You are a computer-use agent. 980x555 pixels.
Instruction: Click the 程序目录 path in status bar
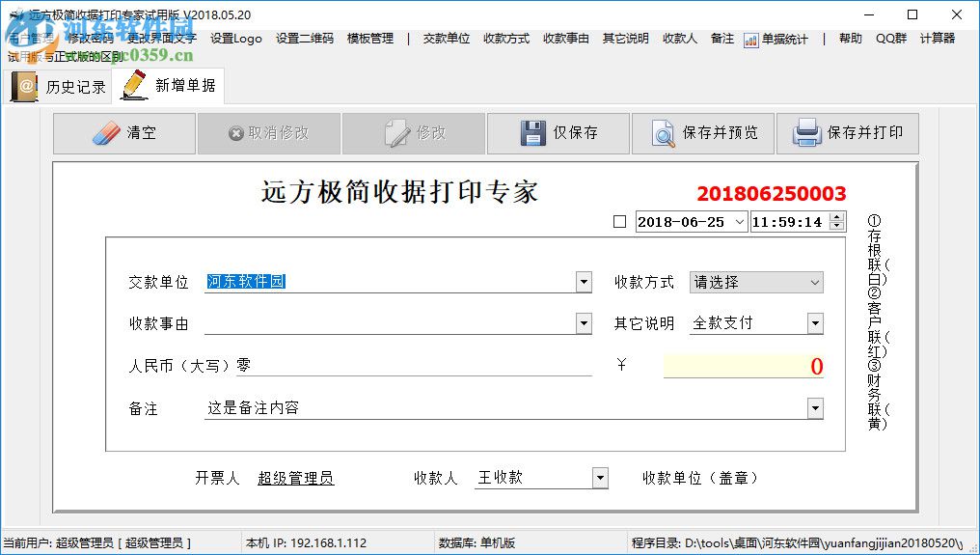coord(797,543)
